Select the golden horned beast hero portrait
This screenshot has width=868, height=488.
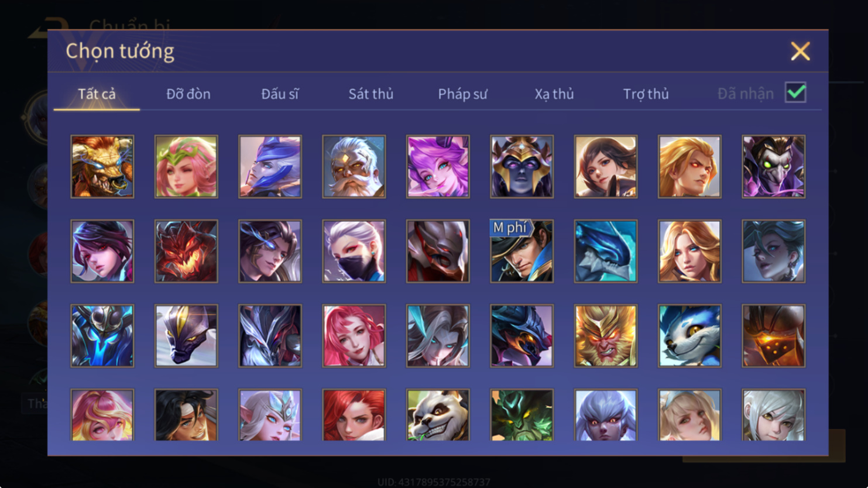coord(102,167)
